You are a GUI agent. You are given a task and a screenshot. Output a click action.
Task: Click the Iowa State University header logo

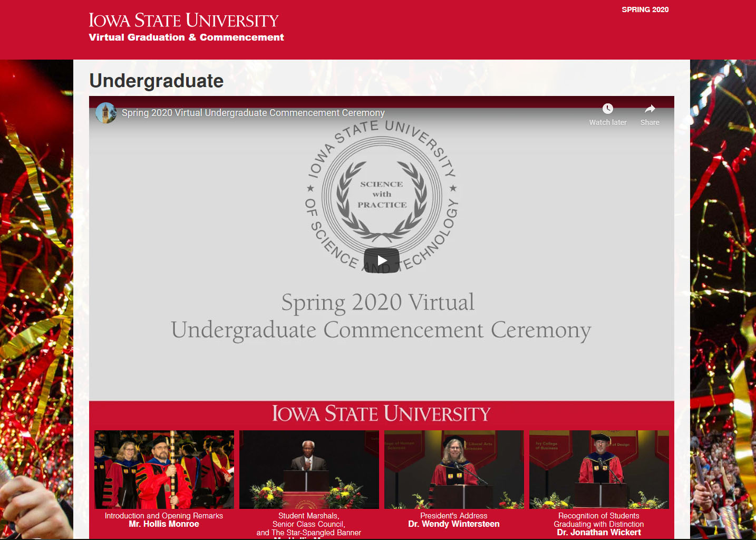pyautogui.click(x=183, y=21)
